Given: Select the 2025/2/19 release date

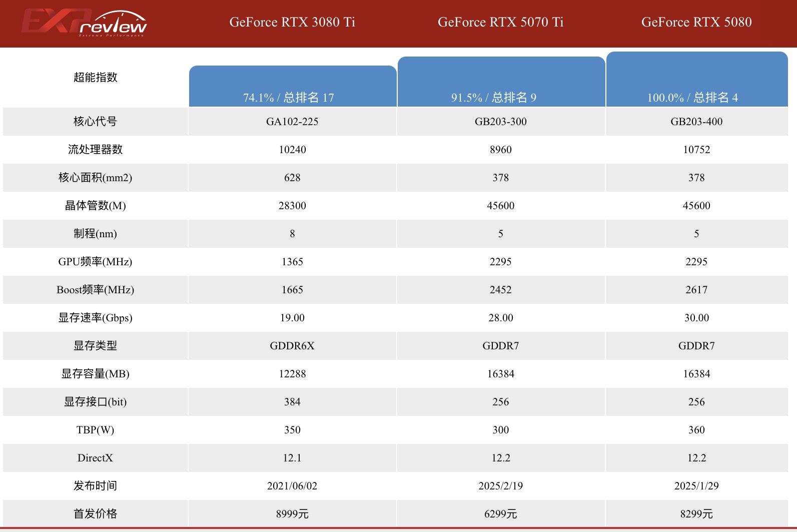Looking at the screenshot, I should (x=501, y=486).
